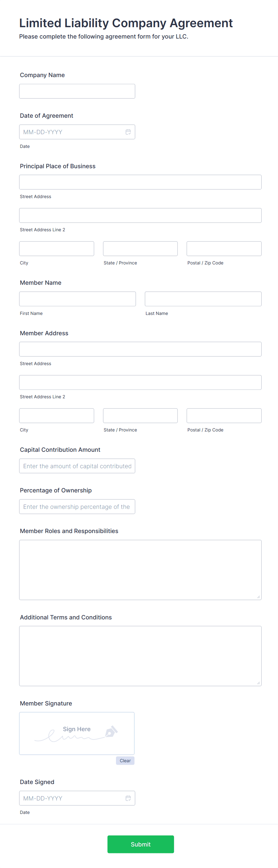
Task: Open calendar picker for Date of Agreement
Action: 128,132
